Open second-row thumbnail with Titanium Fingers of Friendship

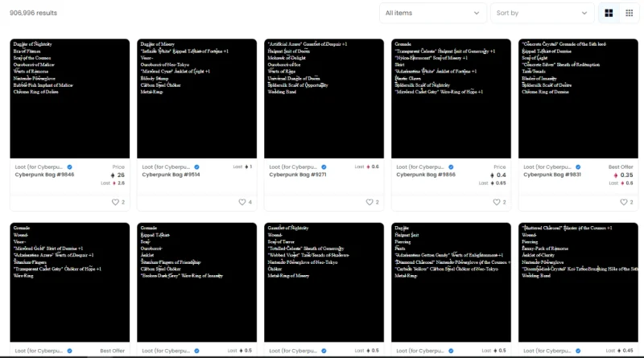coord(196,282)
